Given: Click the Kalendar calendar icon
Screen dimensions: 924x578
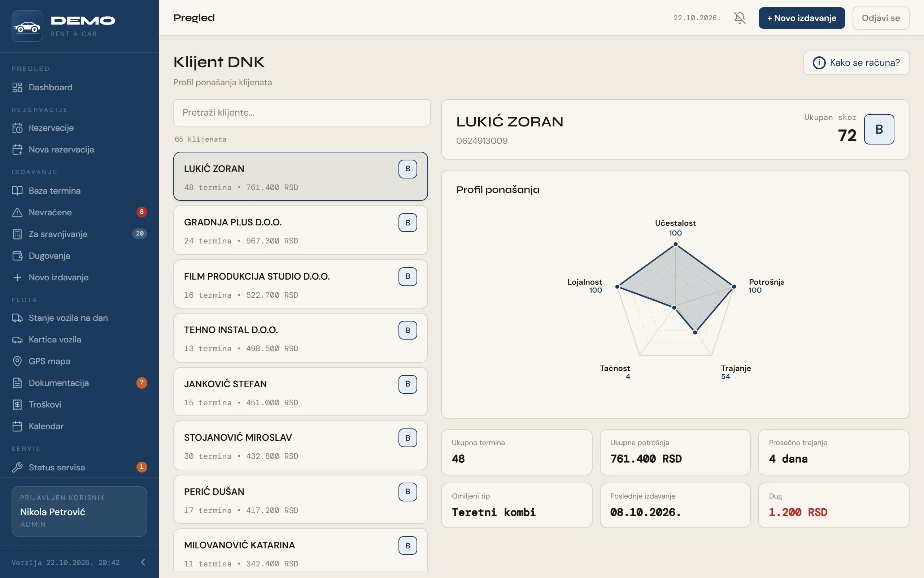Looking at the screenshot, I should click(17, 426).
